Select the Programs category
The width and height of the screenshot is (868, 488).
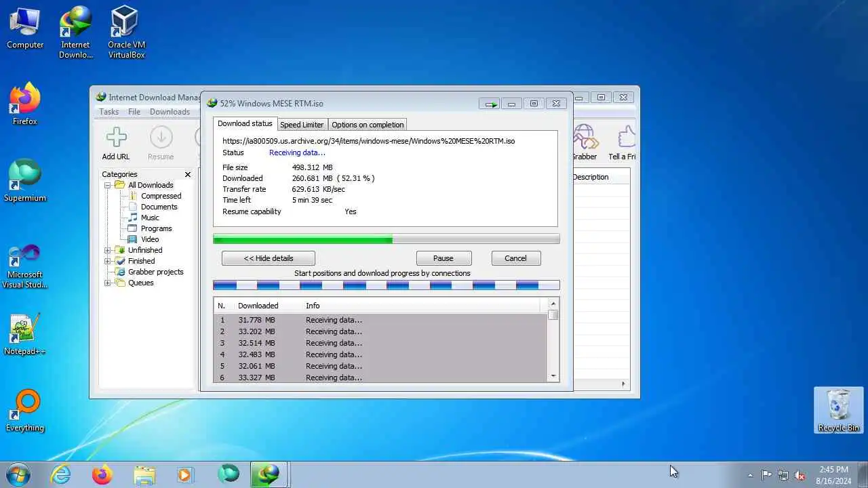[x=156, y=228]
